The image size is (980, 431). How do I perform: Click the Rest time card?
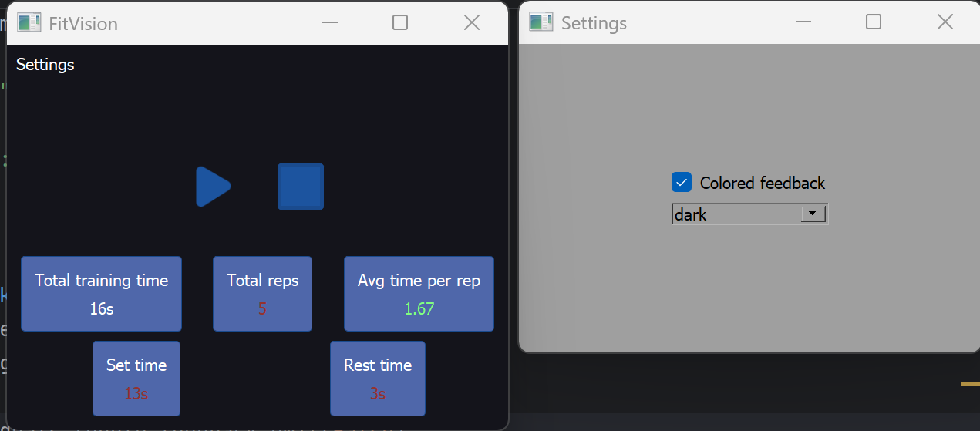pos(378,379)
